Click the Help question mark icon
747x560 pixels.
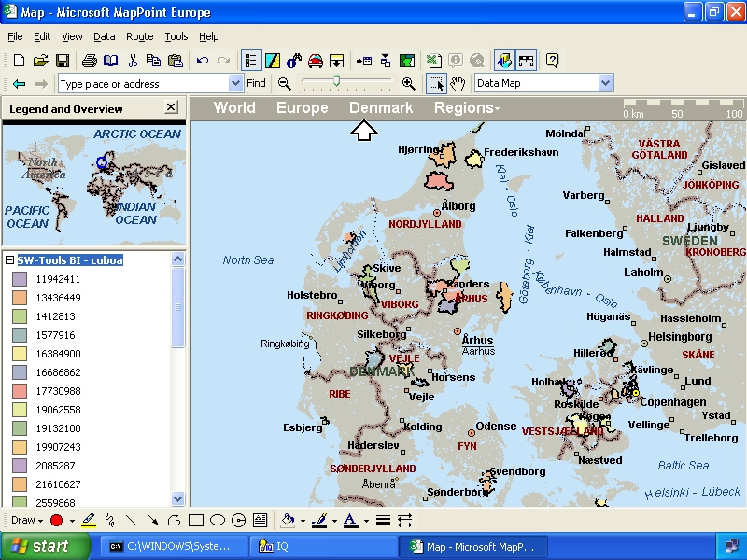[552, 61]
